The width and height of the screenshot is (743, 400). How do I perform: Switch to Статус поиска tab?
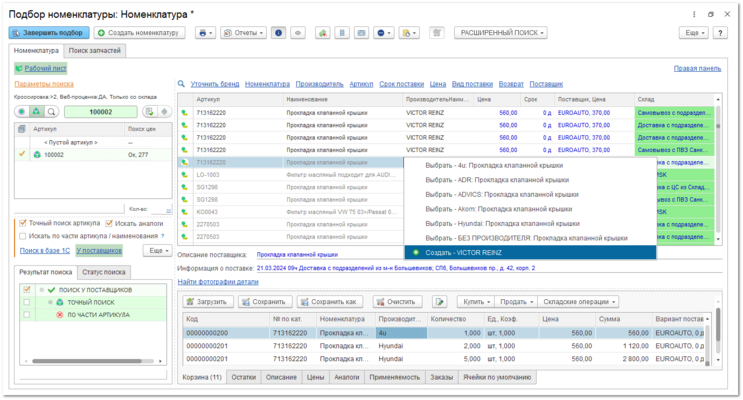pos(104,272)
